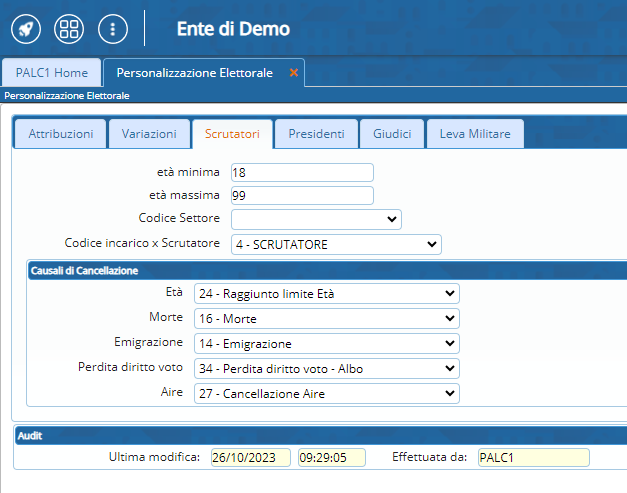
Task: Expand the Aire cancellation dropdown
Action: pyautogui.click(x=326, y=393)
